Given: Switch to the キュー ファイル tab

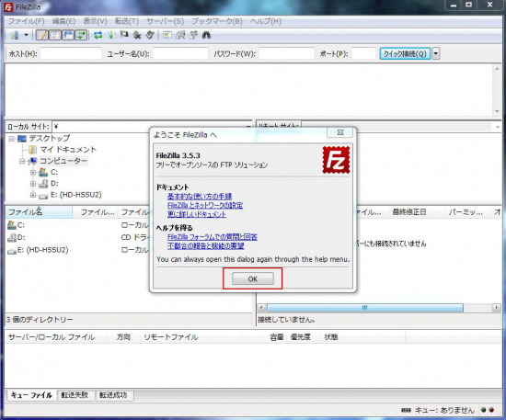Looking at the screenshot, I should point(31,395).
